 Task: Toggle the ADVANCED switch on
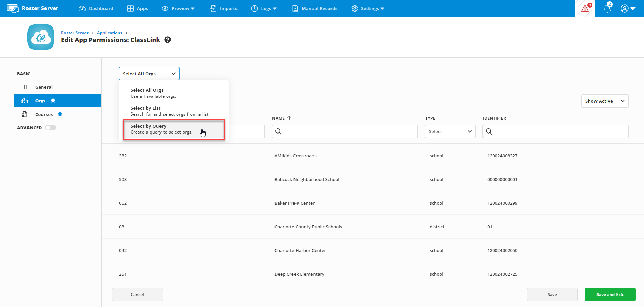(x=51, y=128)
